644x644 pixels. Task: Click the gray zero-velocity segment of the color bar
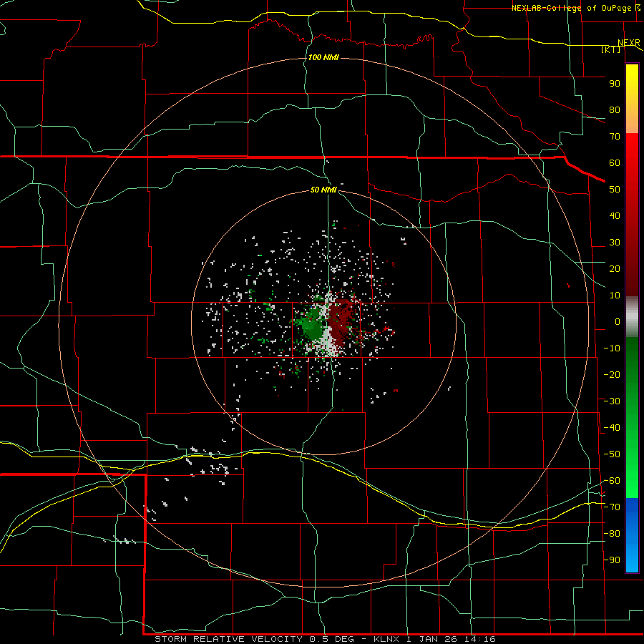(x=632, y=317)
